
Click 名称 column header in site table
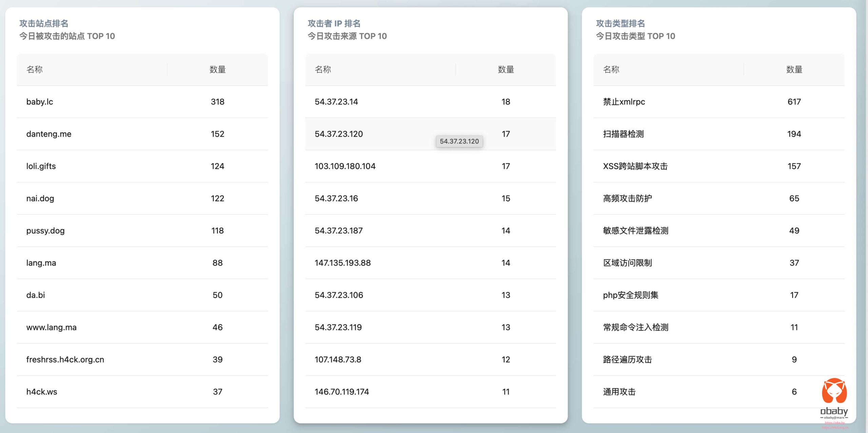tap(35, 70)
